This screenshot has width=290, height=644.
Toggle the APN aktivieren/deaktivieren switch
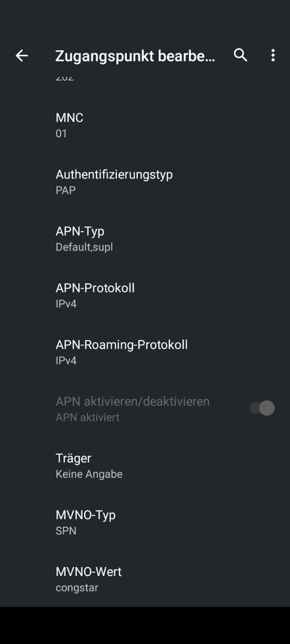(262, 408)
